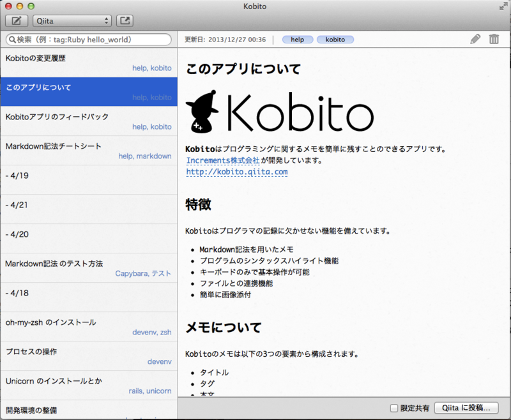This screenshot has width=511, height=420.
Task: Toggle the 限定共有 checkbox
Action: pos(394,408)
